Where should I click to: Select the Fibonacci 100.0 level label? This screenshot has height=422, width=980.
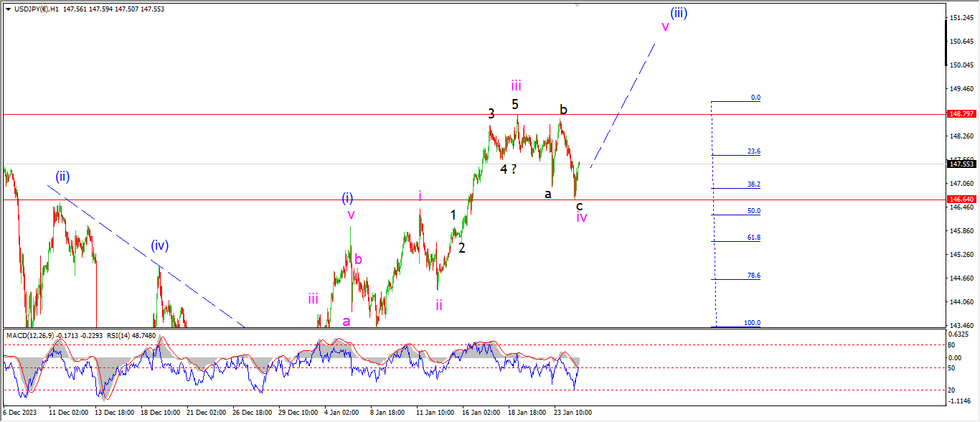point(752,323)
